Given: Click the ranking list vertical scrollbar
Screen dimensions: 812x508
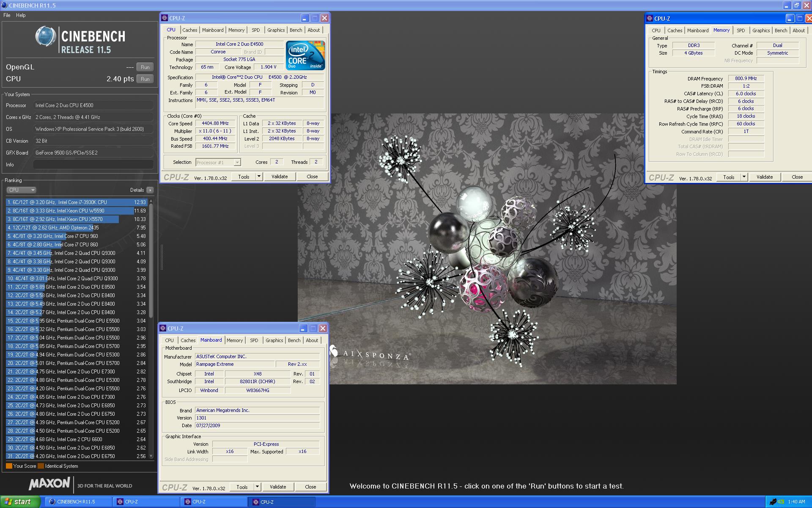Looking at the screenshot, I should click(x=151, y=329).
